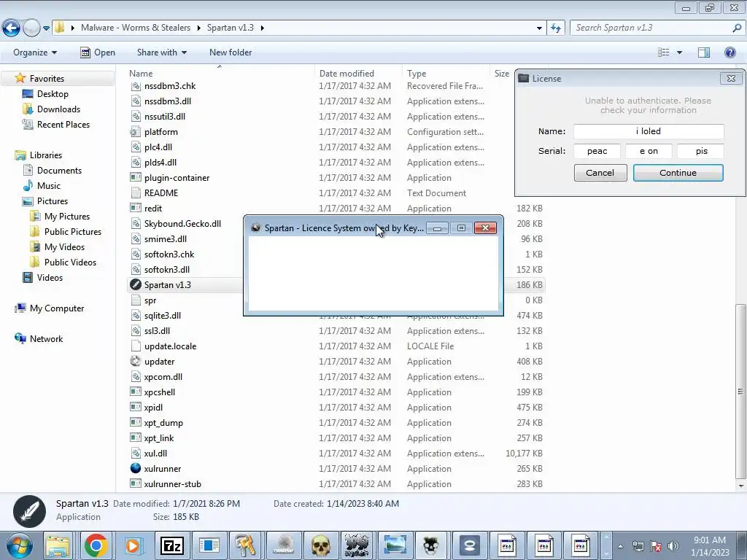This screenshot has width=747, height=560.
Task: Click the third Serial field containing pis
Action: coord(701,151)
